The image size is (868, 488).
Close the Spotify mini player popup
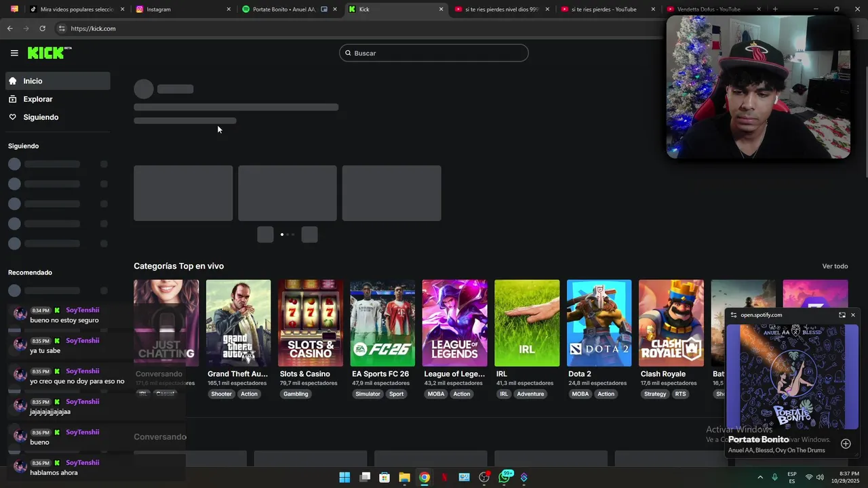click(x=853, y=315)
